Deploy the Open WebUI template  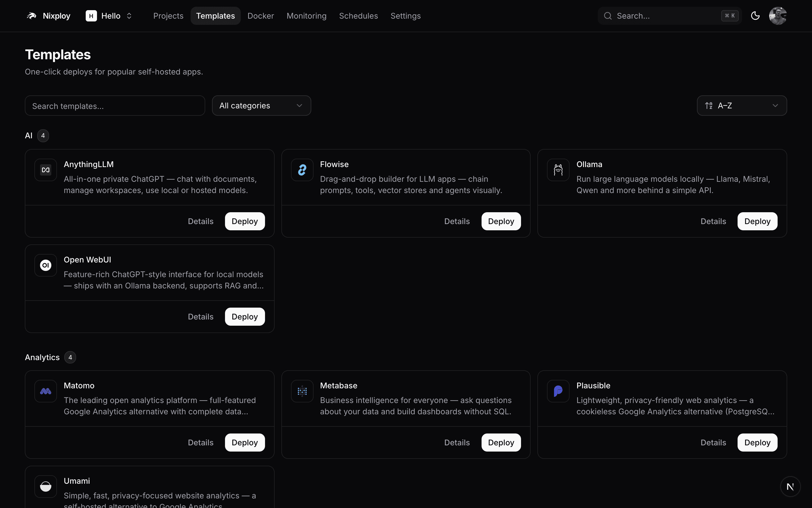(x=245, y=317)
